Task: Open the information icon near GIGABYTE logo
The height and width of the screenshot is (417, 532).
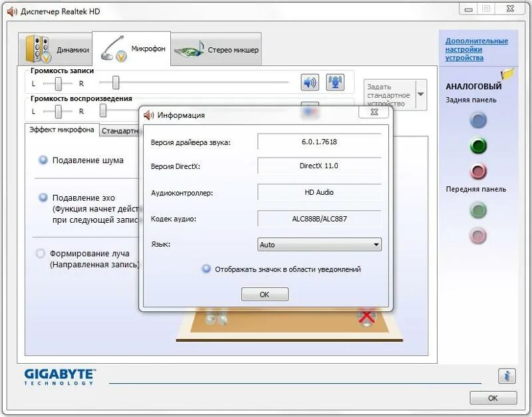Action: [x=507, y=376]
